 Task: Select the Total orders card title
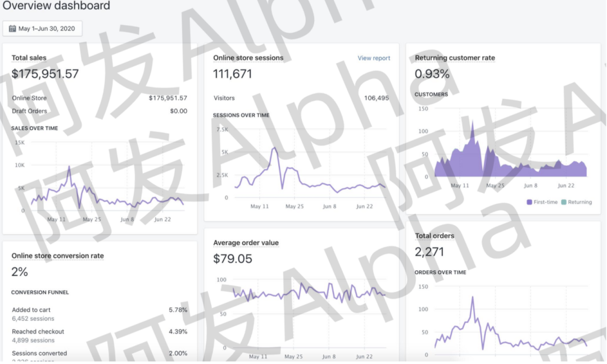tap(434, 236)
